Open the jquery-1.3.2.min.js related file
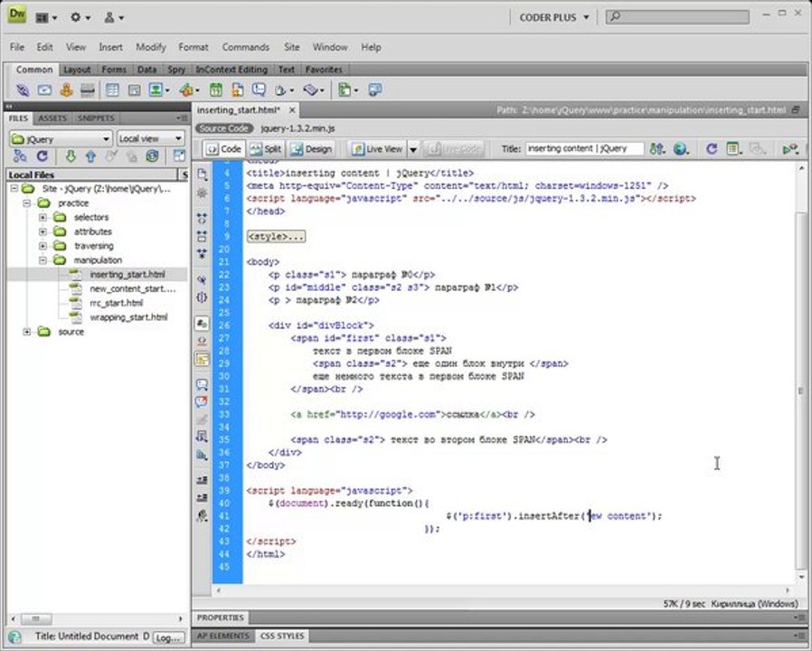 (297, 128)
